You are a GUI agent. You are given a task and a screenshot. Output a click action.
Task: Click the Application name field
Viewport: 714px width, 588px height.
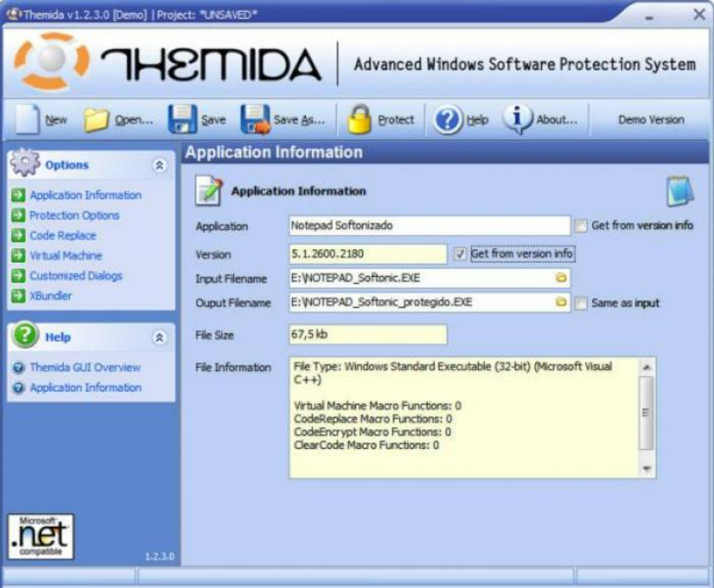click(x=430, y=226)
